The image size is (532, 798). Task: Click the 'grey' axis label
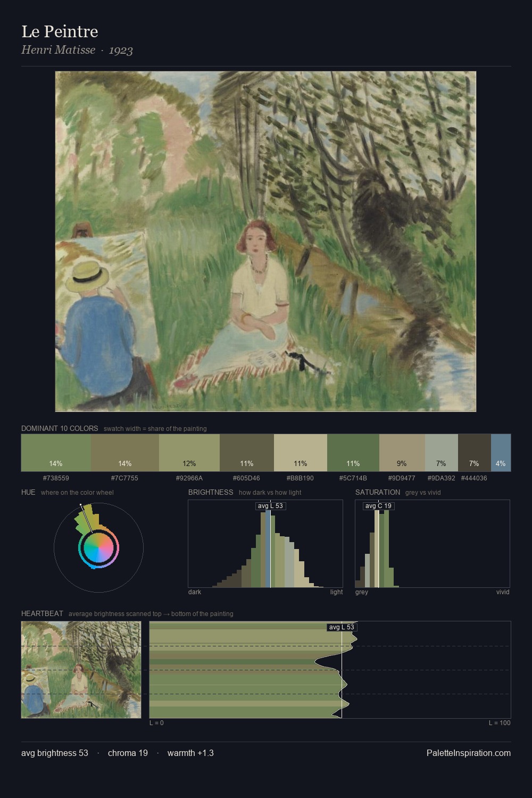[362, 592]
